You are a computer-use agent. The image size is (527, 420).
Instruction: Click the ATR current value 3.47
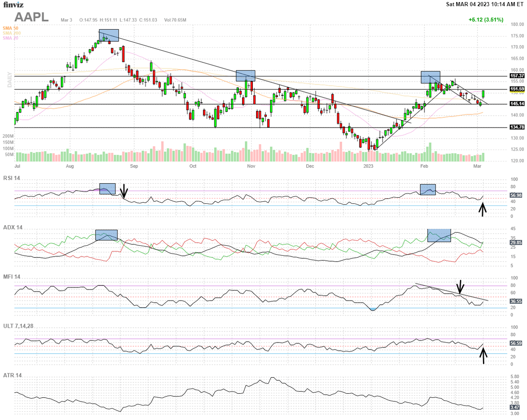click(515, 407)
